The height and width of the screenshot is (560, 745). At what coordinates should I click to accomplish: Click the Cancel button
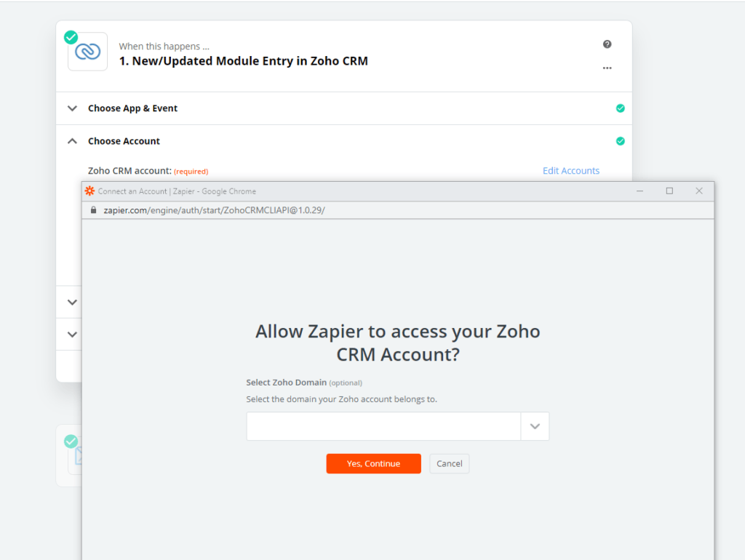tap(450, 463)
